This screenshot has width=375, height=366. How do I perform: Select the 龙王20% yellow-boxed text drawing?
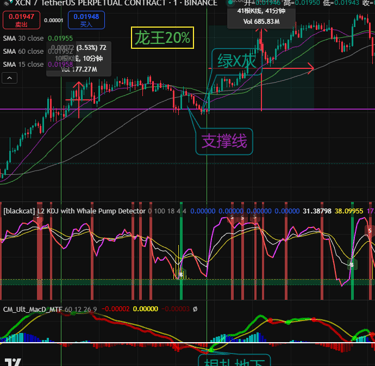point(162,38)
